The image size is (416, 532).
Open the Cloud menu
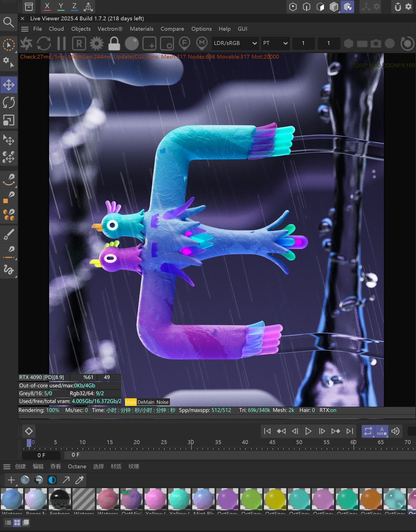click(56, 29)
